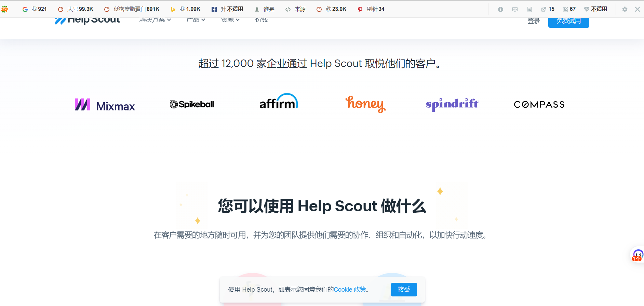The width and height of the screenshot is (644, 306).
Task: Expand the 资源 navigation dropdown
Action: tap(230, 20)
